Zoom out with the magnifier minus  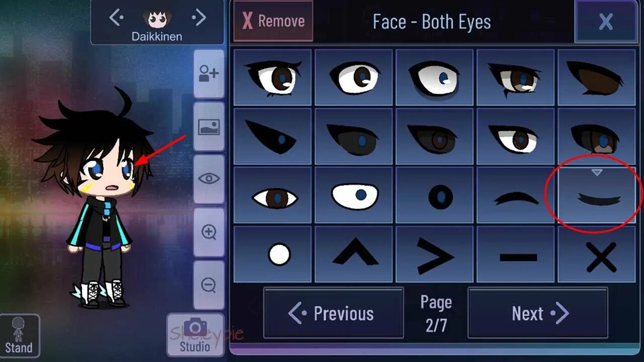[x=209, y=285]
